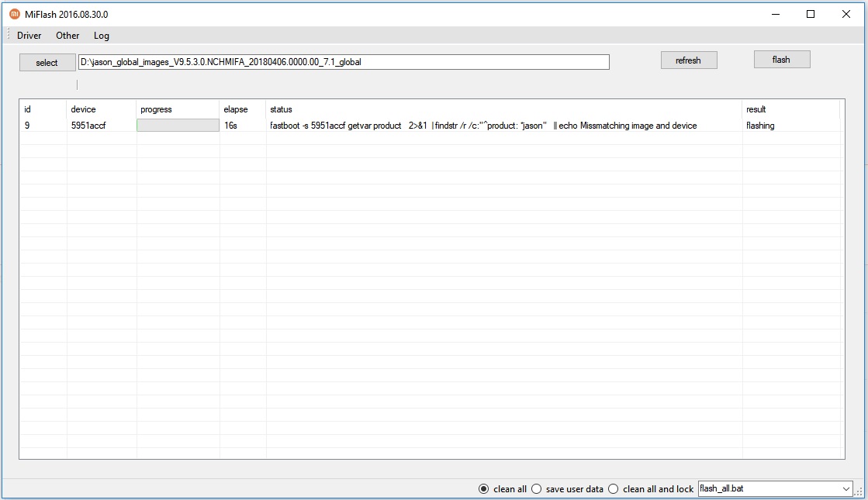Click the refresh button

point(688,60)
